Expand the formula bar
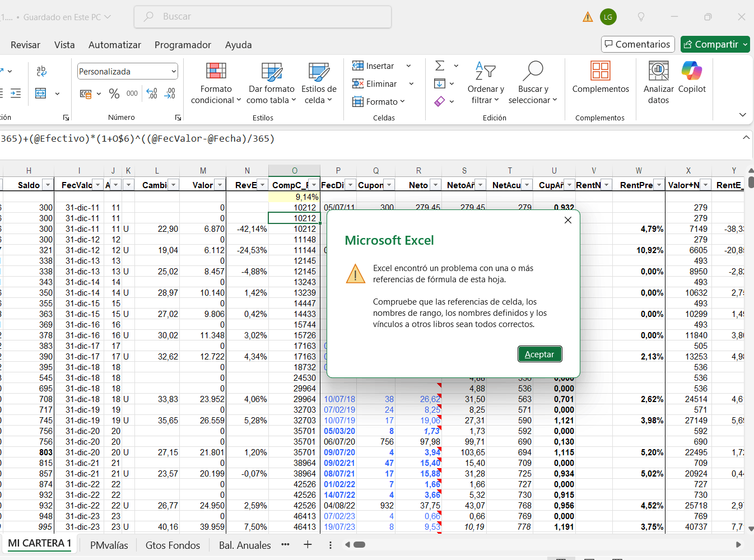This screenshot has height=560, width=754. coord(746,138)
